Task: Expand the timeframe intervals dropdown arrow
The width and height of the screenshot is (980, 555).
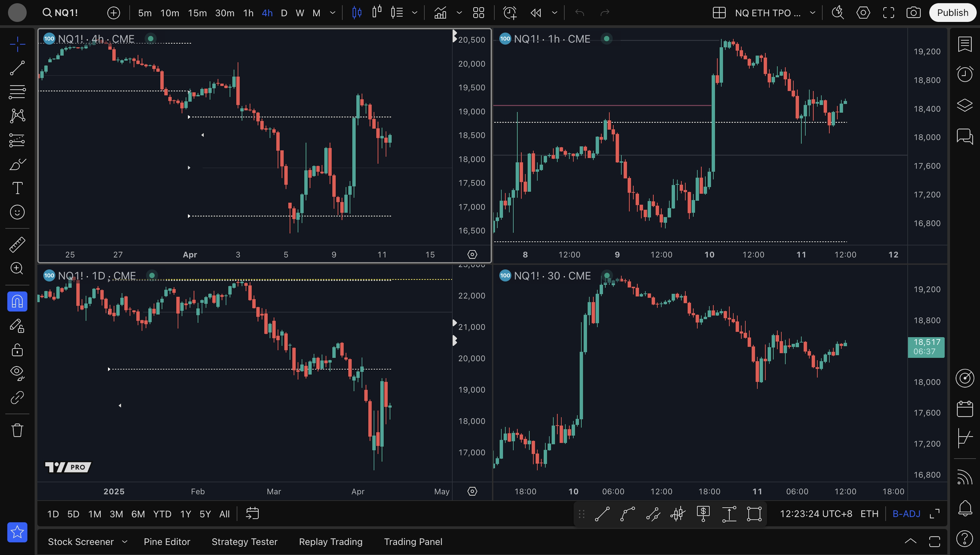Action: pos(333,13)
